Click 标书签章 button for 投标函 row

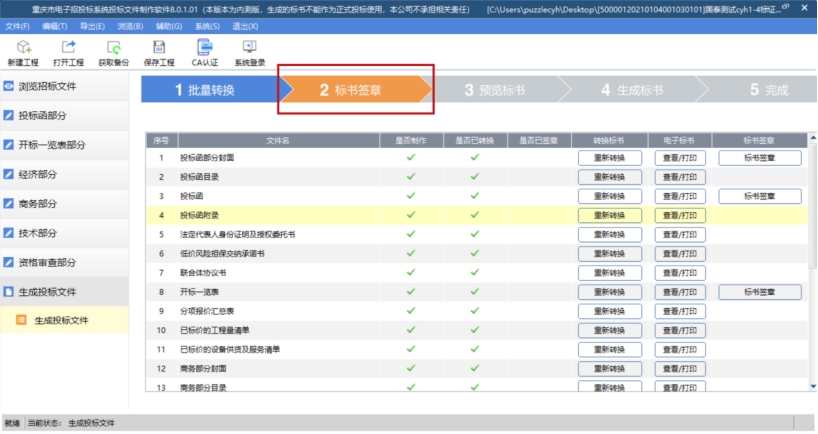click(x=759, y=196)
